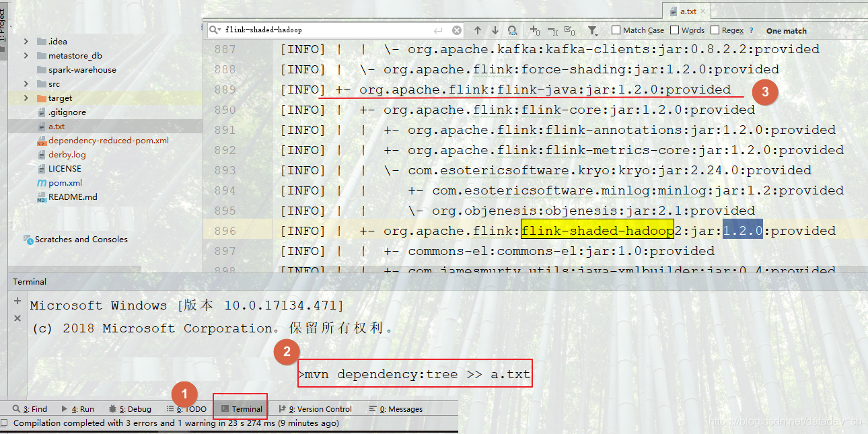Open the Run tool window tab

coord(77,408)
